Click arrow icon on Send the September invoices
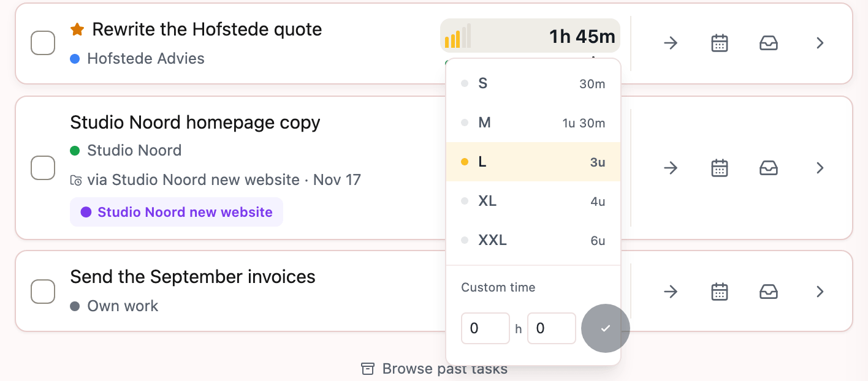Image resolution: width=868 pixels, height=381 pixels. point(671,292)
